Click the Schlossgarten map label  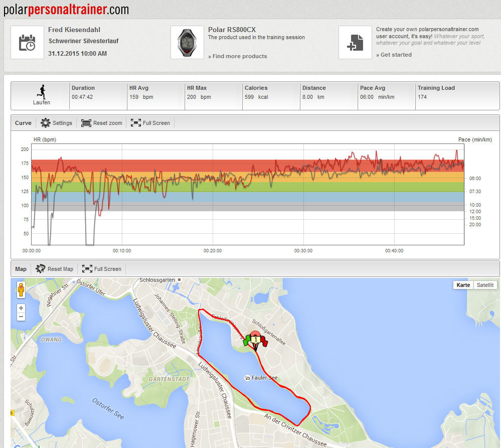click(157, 280)
